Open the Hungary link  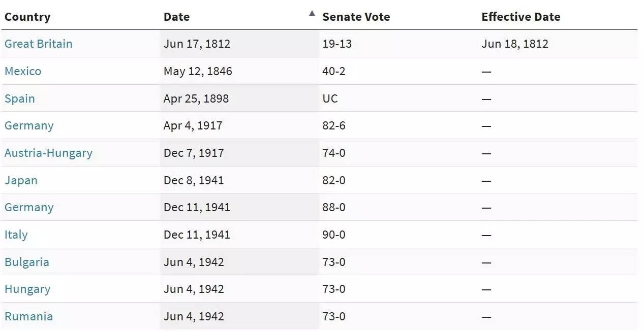(x=27, y=289)
